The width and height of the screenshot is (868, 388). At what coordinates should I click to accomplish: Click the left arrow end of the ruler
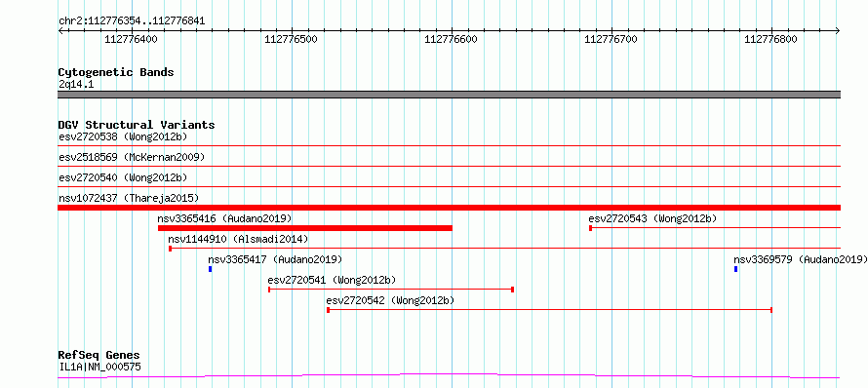[60, 30]
